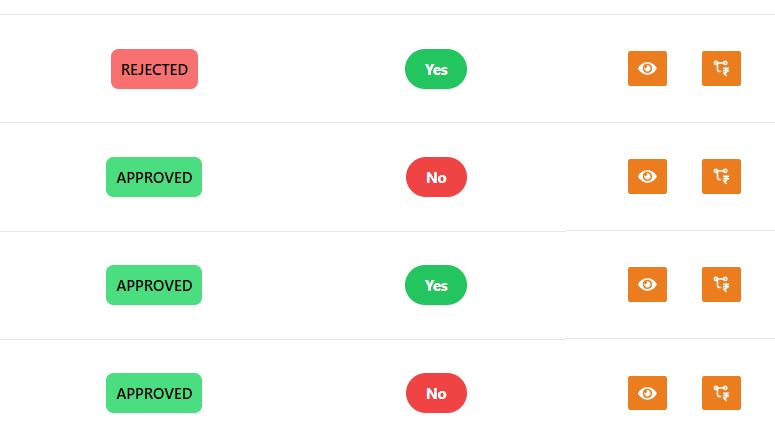Select empty space between REJECTED and Yes

pos(301,69)
